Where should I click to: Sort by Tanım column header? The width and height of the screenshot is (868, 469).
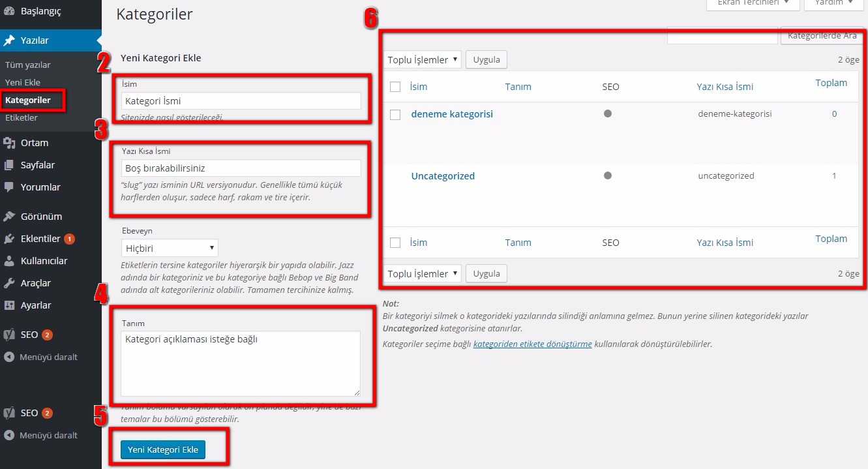(518, 86)
